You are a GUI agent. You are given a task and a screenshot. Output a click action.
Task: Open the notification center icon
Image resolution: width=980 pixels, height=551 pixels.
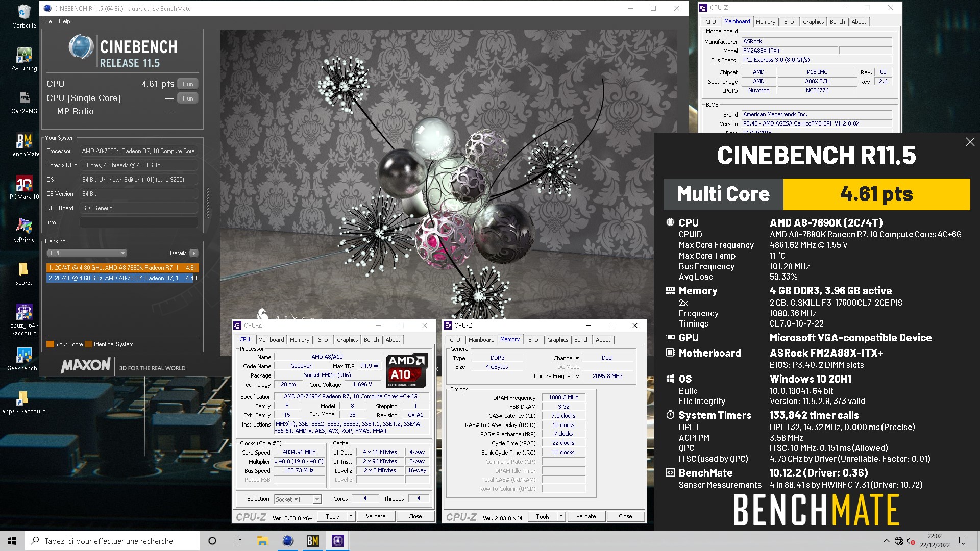pyautogui.click(x=963, y=541)
